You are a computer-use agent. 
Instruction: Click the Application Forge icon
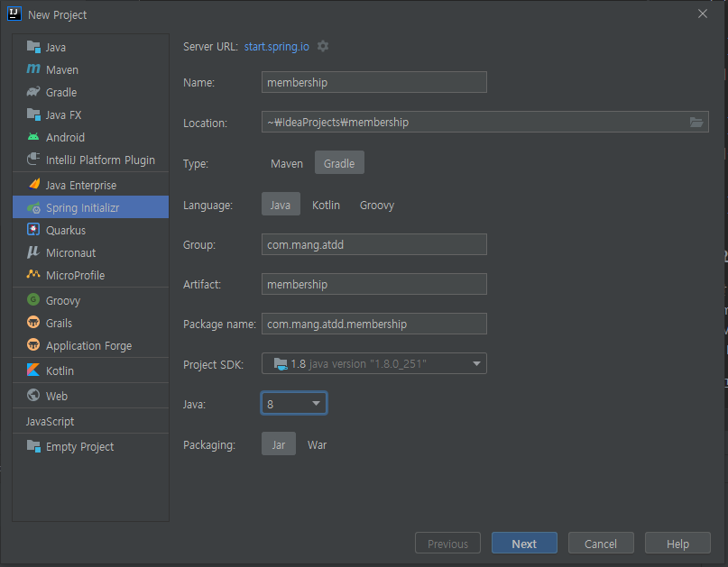33,344
